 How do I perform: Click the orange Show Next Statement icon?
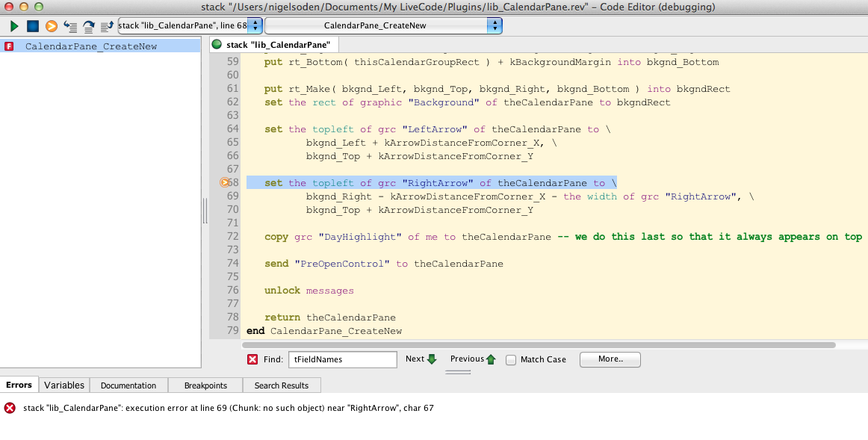click(52, 26)
